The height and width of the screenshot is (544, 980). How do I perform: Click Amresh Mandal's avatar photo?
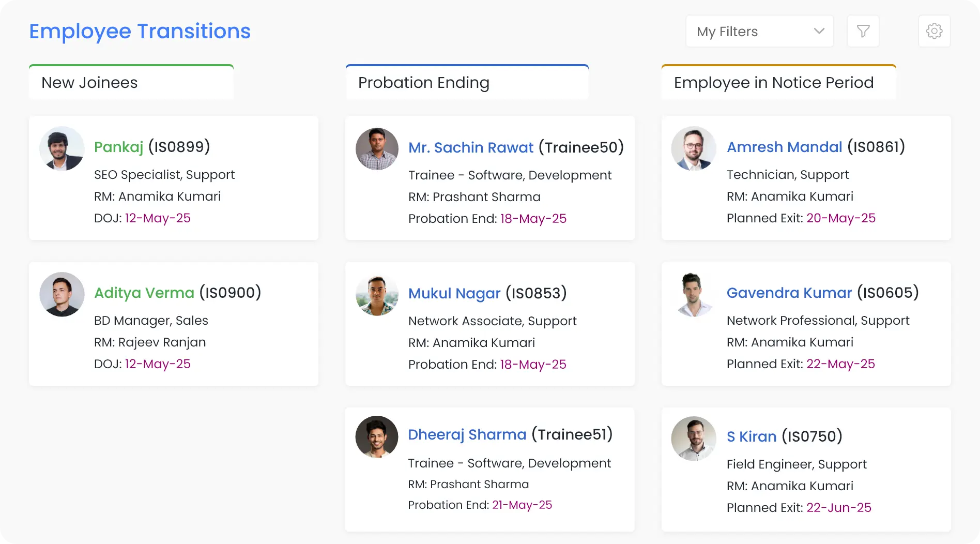(x=694, y=149)
